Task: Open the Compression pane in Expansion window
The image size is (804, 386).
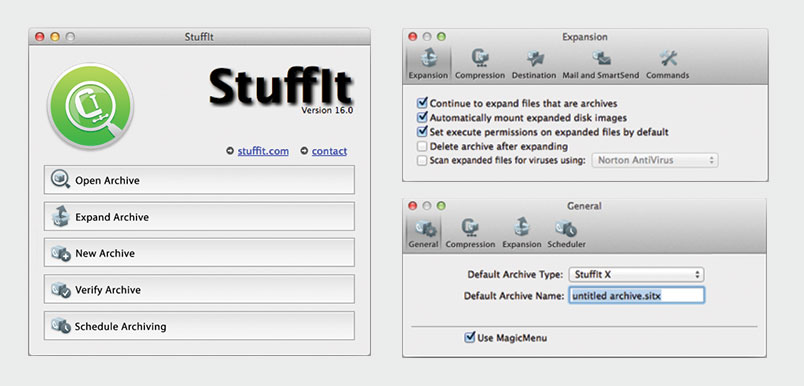Action: (480, 64)
